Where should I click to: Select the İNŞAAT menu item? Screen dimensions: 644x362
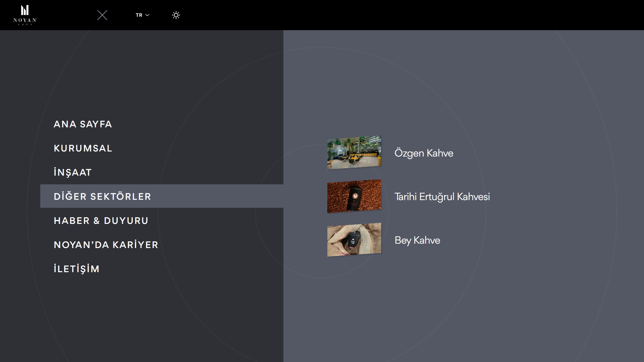pos(72,172)
